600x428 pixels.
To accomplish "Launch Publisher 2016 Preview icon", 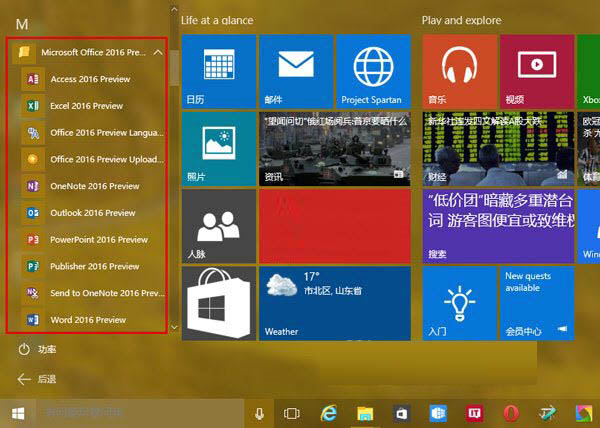I will (x=33, y=267).
